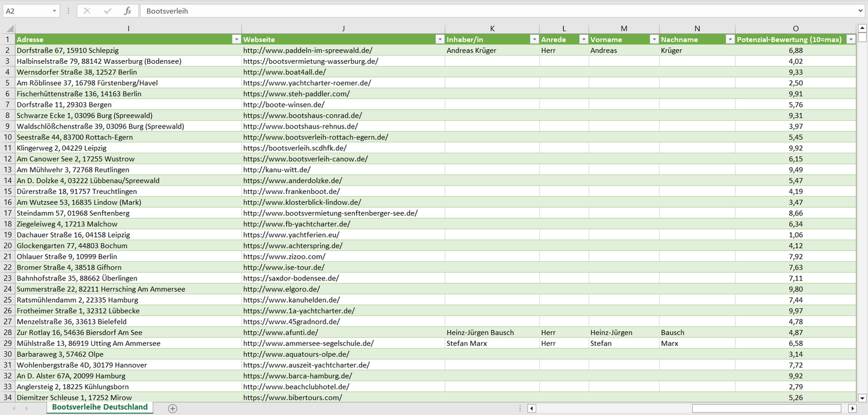Screen dimensions: 868x415
Task: Open the Adresse column filter dropdown
Action: 235,40
